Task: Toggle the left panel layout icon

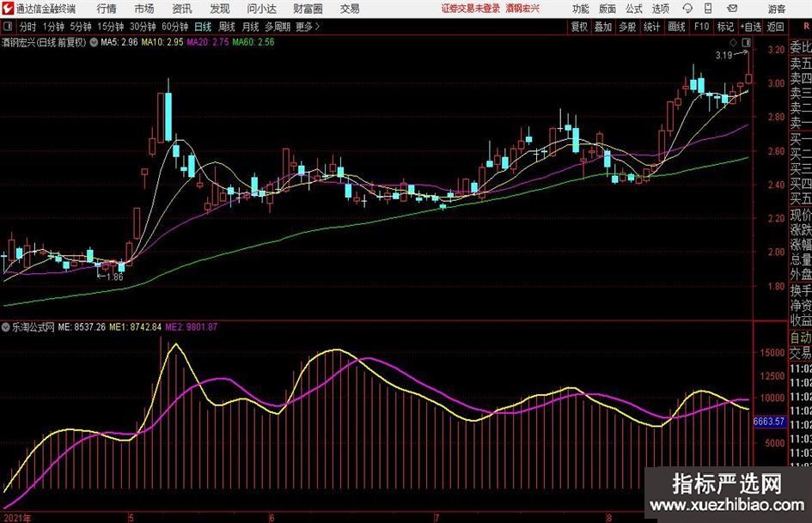Action: (x=7, y=27)
